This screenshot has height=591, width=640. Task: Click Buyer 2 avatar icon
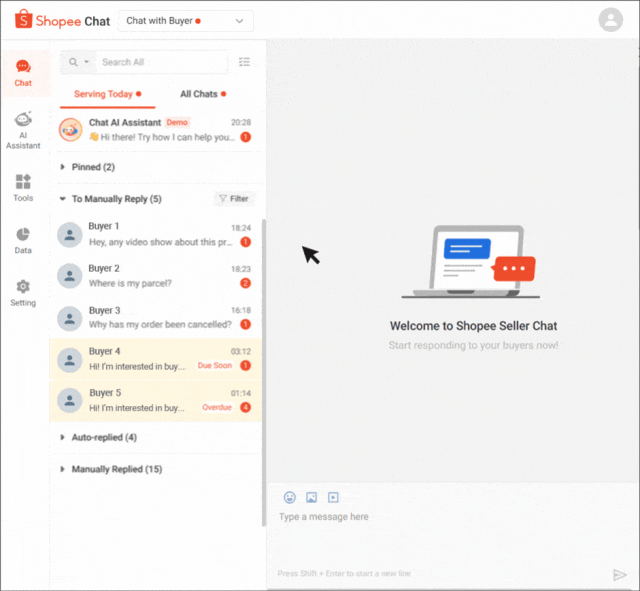[x=70, y=276]
